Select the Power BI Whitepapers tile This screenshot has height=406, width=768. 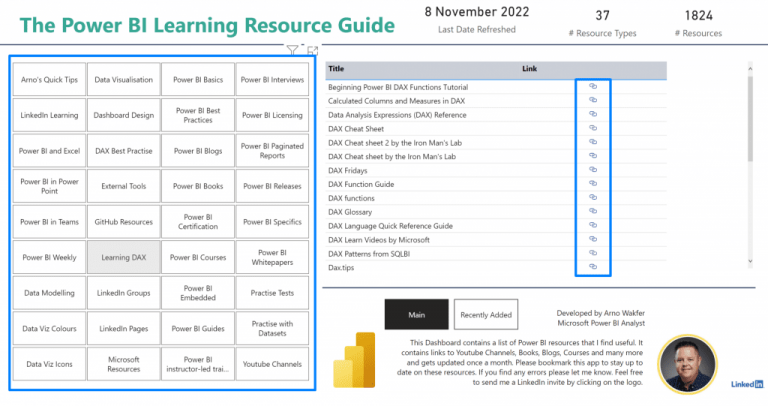coord(272,257)
